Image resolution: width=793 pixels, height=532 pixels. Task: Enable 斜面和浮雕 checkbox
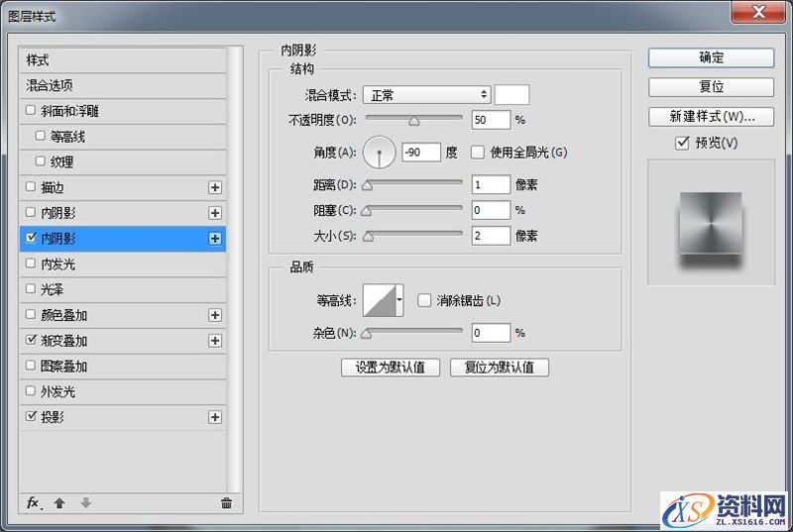click(x=31, y=110)
